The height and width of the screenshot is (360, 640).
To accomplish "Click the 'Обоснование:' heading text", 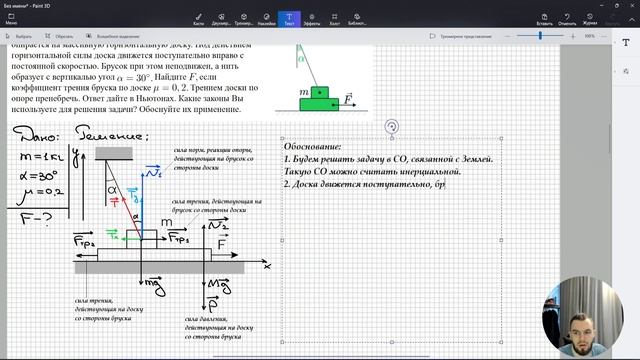I will pos(312,147).
